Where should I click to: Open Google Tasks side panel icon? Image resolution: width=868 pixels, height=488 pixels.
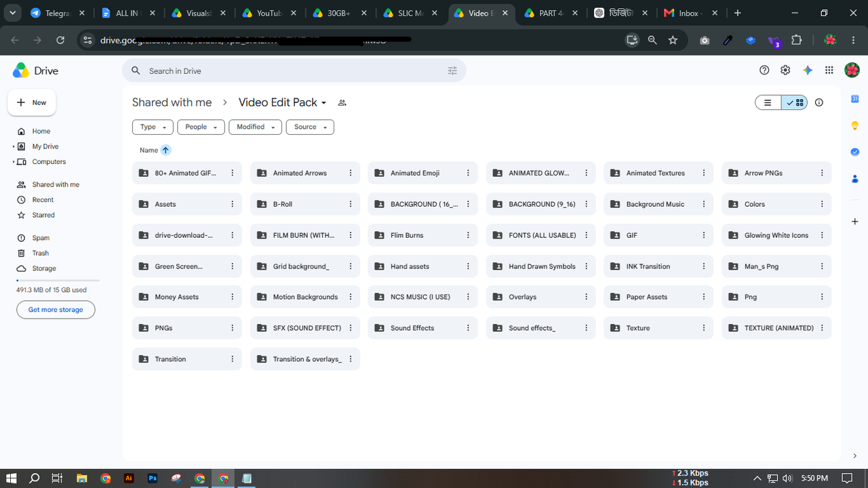click(x=855, y=152)
